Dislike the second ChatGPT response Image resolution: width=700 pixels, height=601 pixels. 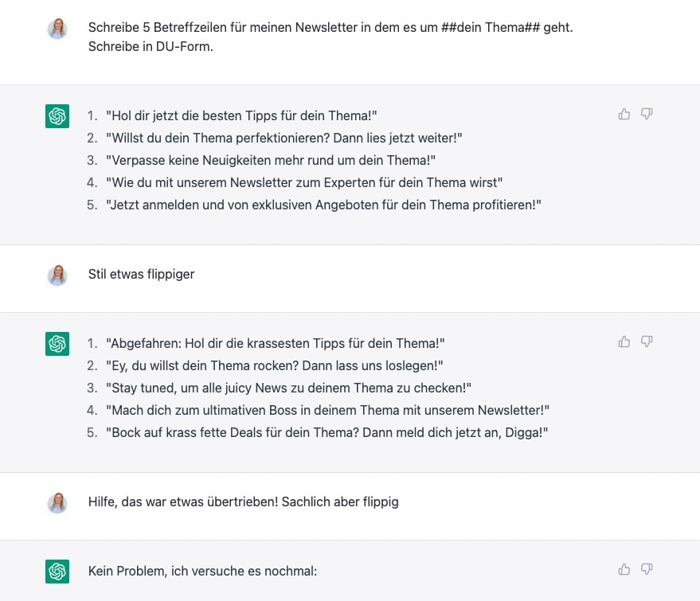point(647,341)
